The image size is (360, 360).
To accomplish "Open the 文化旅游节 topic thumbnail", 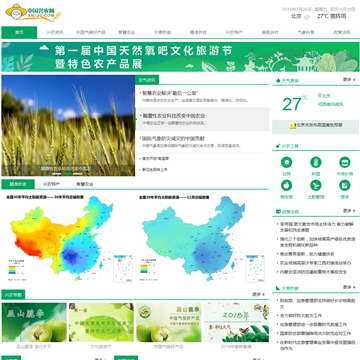I will [101, 322].
